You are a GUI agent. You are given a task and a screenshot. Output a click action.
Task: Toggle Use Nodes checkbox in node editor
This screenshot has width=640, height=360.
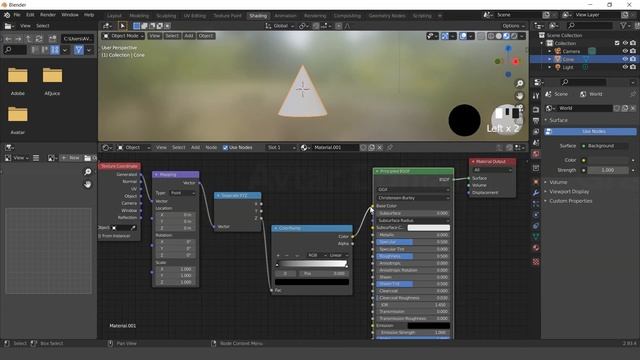225,148
